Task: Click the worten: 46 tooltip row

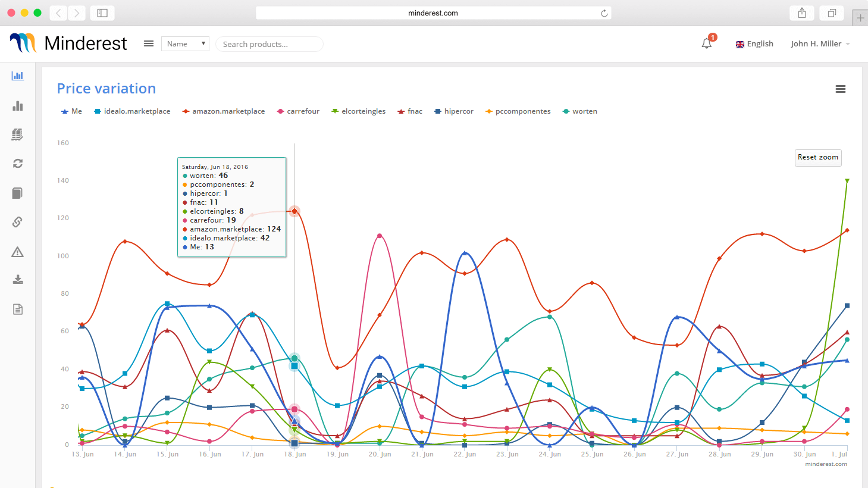Action: [x=205, y=176]
